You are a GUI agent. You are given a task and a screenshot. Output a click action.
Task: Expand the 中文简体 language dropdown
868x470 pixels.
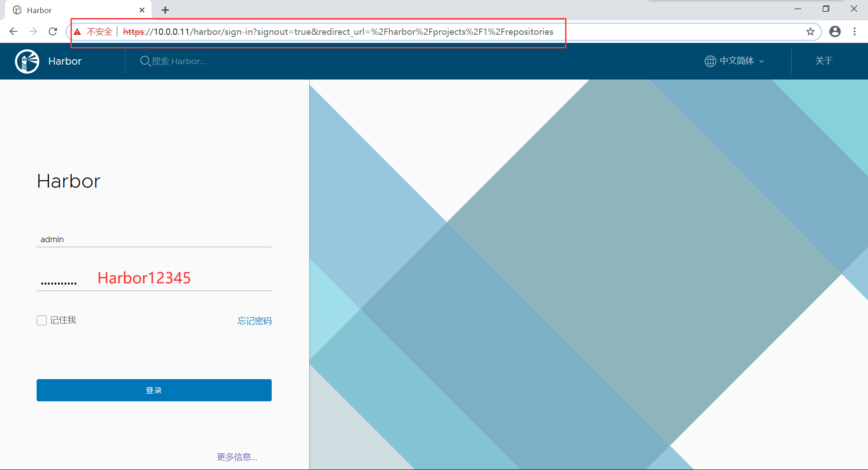[735, 61]
